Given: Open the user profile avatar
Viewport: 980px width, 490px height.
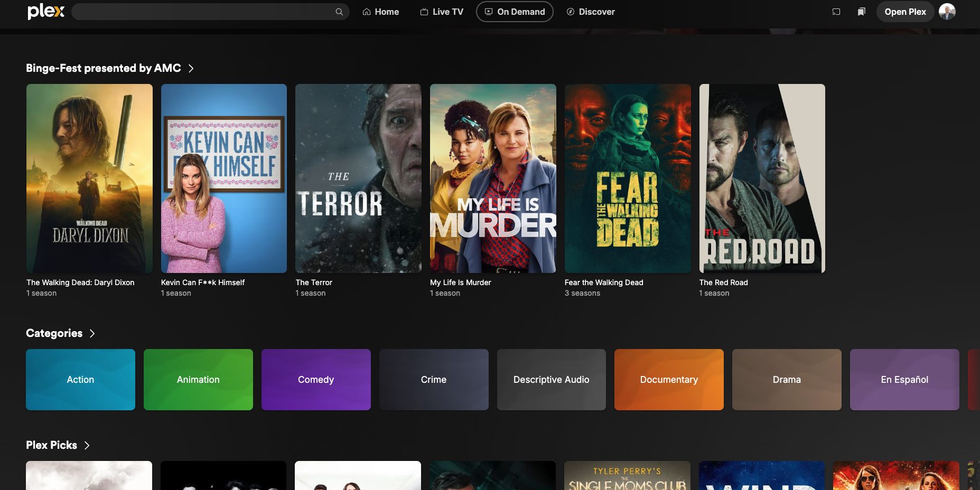Looking at the screenshot, I should tap(947, 12).
